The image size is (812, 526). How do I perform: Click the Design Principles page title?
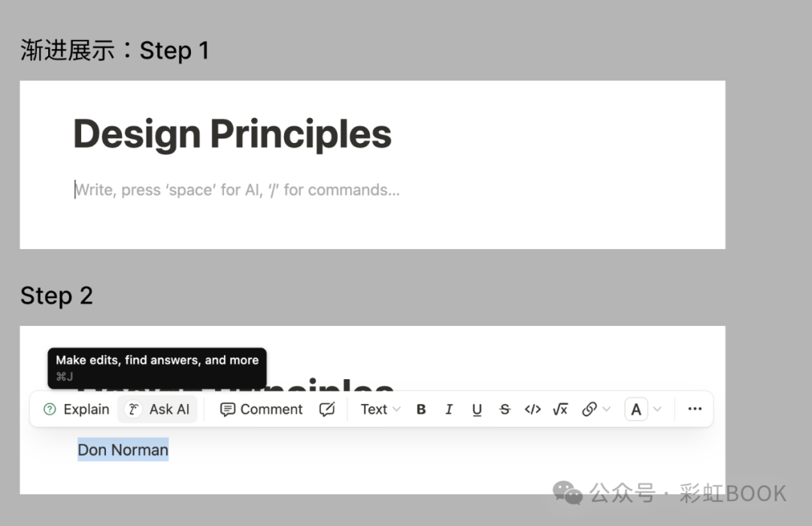(x=232, y=134)
